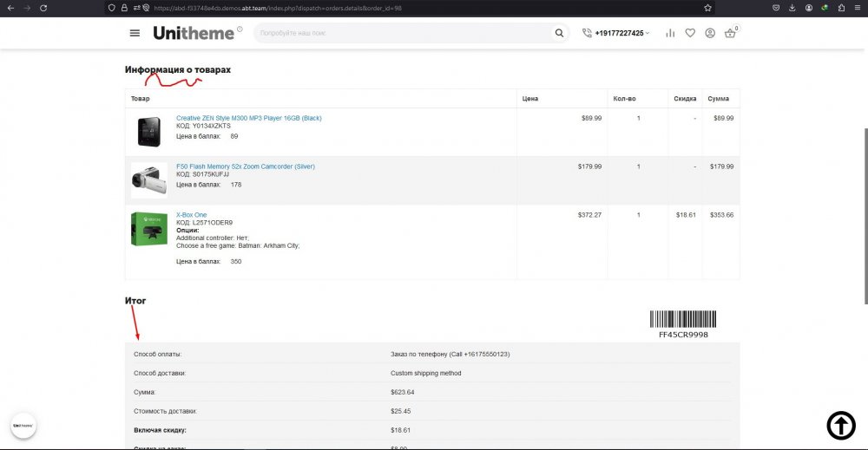Open the browser downloads icon
Image resolution: width=868 pixels, height=450 pixels.
(x=792, y=9)
